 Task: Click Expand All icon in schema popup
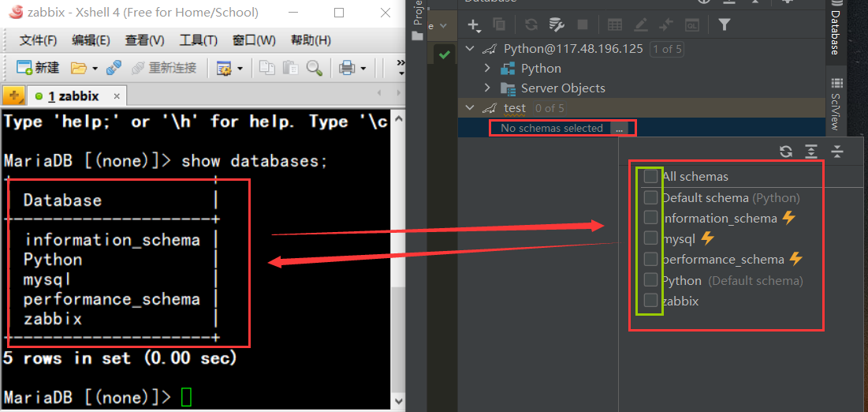coord(811,152)
